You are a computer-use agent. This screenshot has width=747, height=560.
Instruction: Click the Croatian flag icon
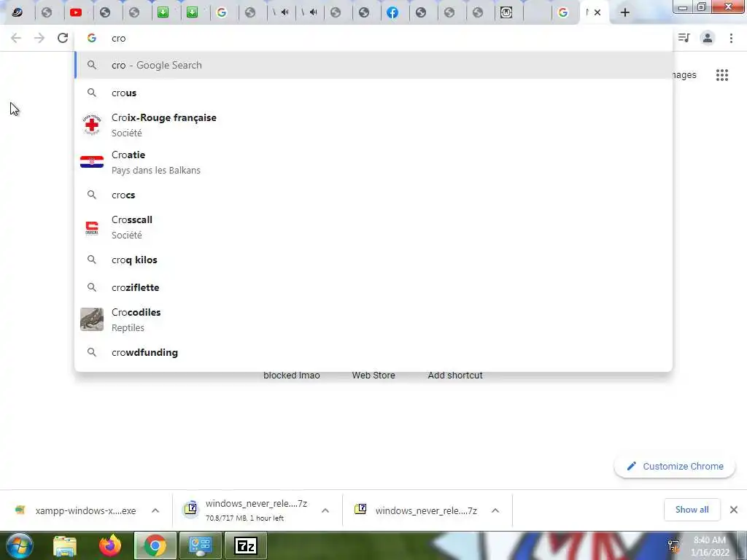(x=91, y=162)
